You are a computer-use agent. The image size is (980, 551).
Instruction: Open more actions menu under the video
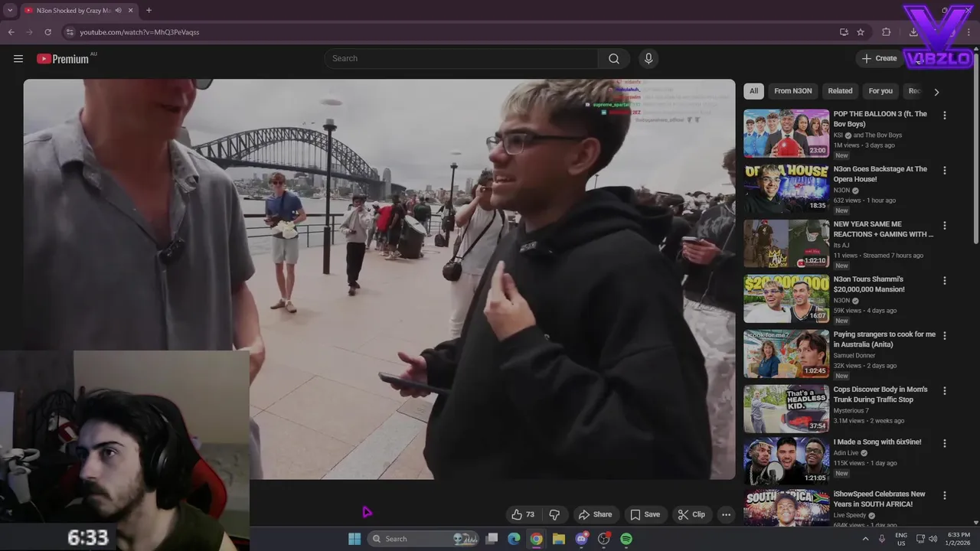point(726,514)
